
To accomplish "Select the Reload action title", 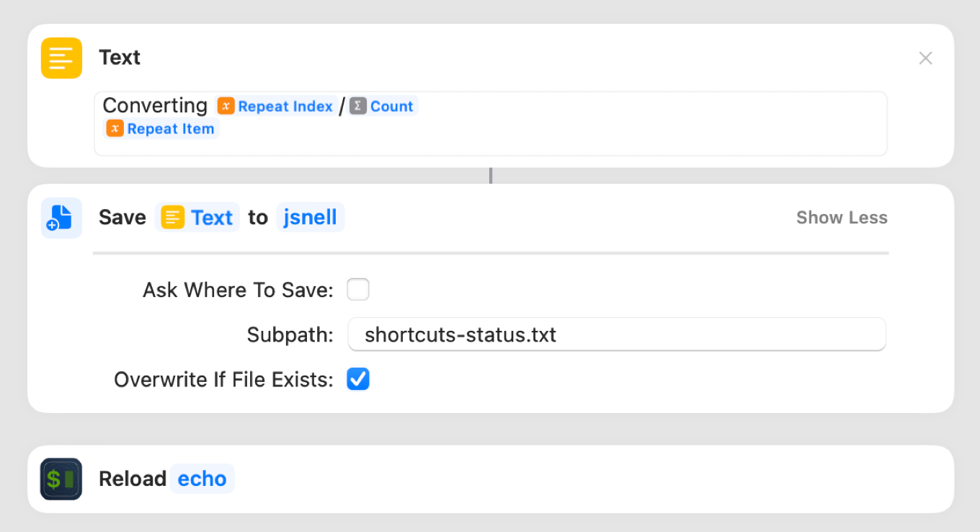I will pos(133,479).
